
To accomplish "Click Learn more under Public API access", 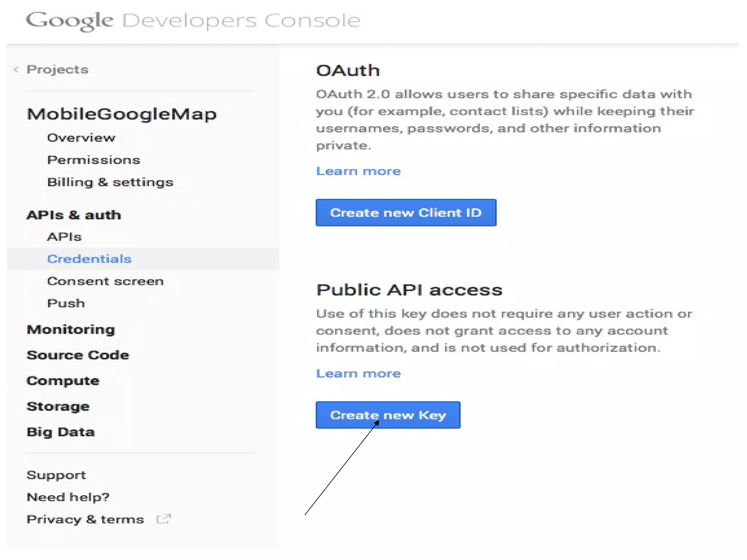I will (358, 374).
